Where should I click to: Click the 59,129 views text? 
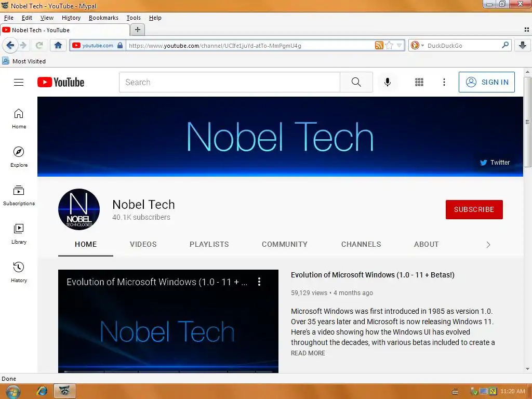click(x=309, y=293)
